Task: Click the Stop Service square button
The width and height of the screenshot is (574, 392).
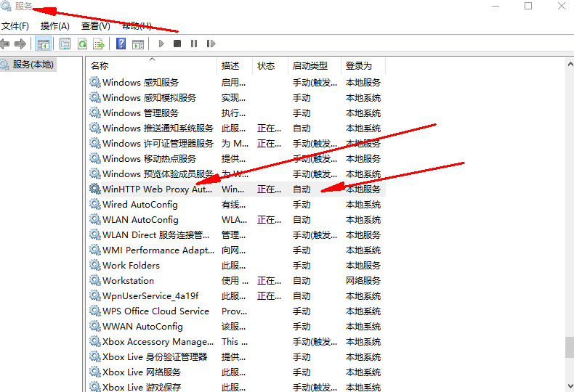Action: pyautogui.click(x=177, y=44)
